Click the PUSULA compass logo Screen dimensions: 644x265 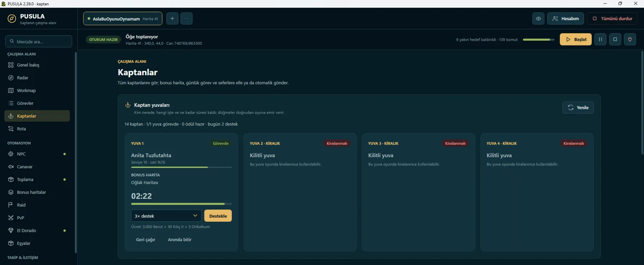click(12, 19)
